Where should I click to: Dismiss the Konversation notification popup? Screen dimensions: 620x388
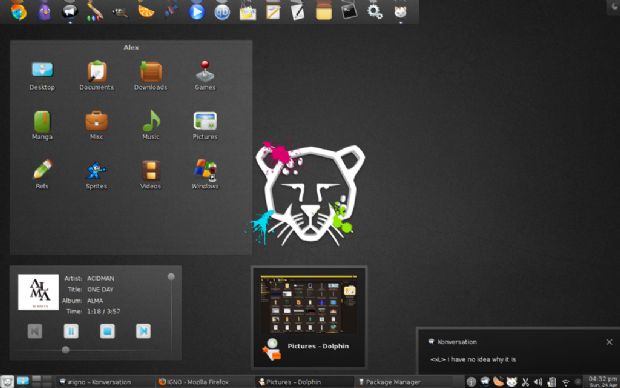click(x=609, y=342)
